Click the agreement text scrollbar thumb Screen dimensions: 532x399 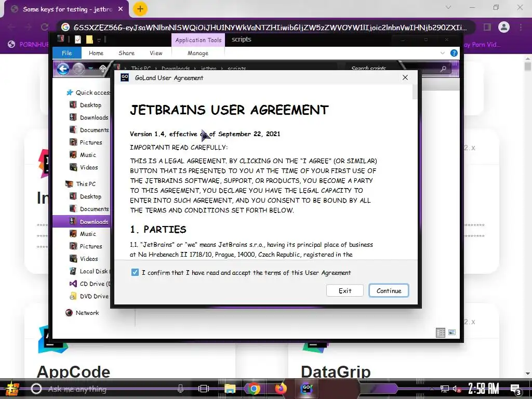tap(415, 91)
